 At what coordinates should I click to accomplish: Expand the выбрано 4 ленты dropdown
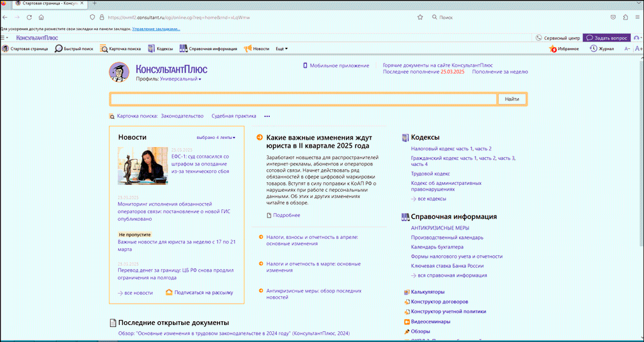(216, 138)
